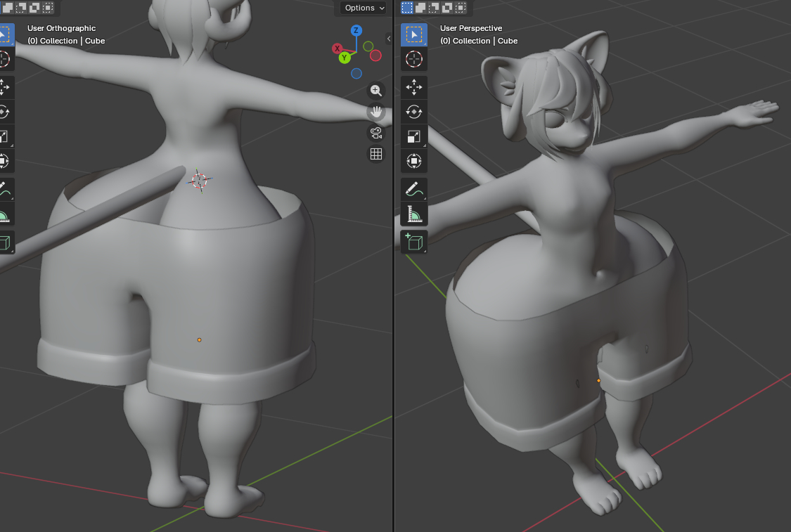791x532 pixels.
Task: Select the Cursor tool in right viewport
Action: pos(414,60)
